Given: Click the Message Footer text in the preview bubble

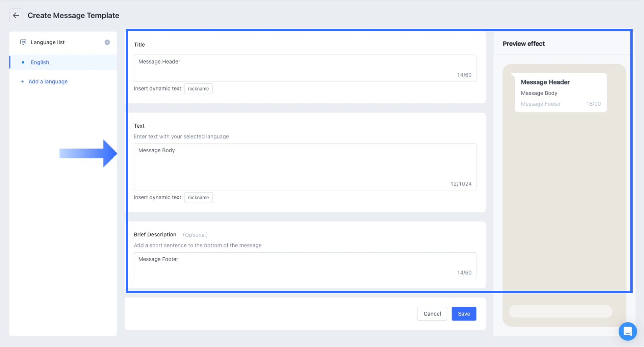Looking at the screenshot, I should tap(541, 104).
